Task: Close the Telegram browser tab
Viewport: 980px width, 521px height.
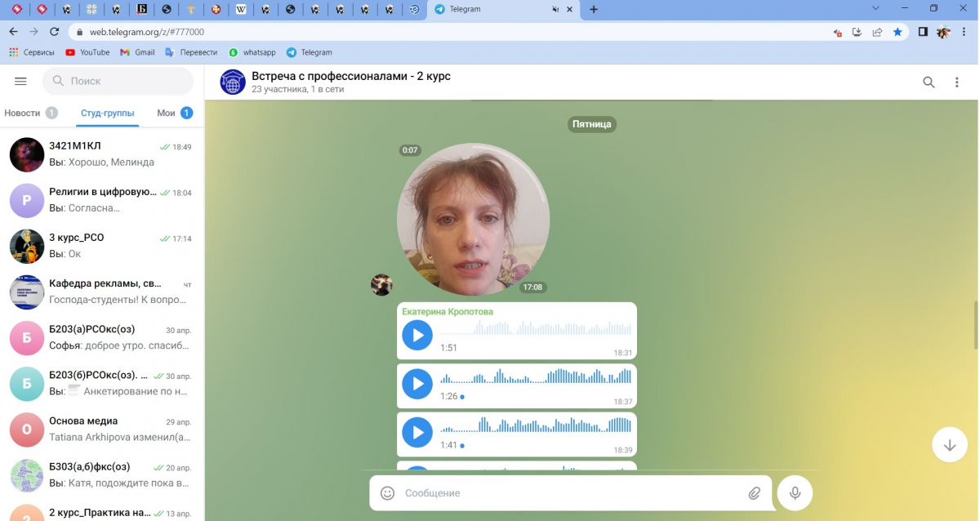Action: 571,9
